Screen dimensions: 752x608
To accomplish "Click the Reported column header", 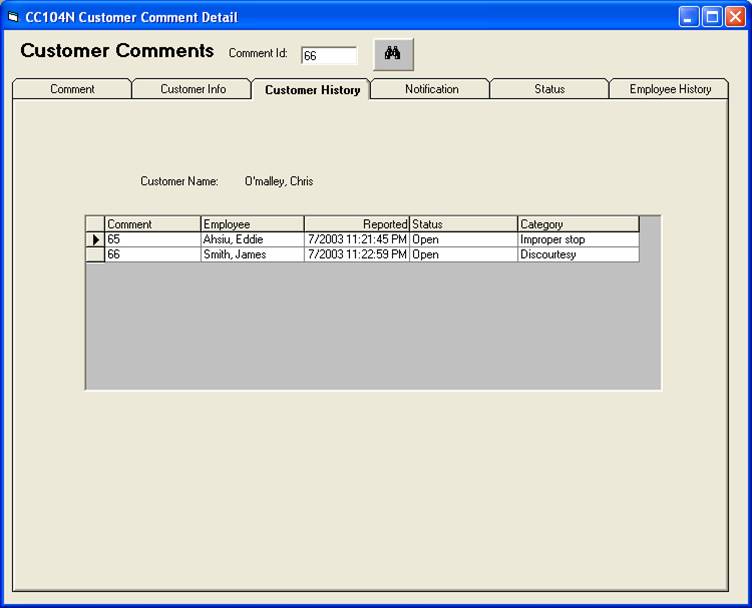I will coord(357,224).
